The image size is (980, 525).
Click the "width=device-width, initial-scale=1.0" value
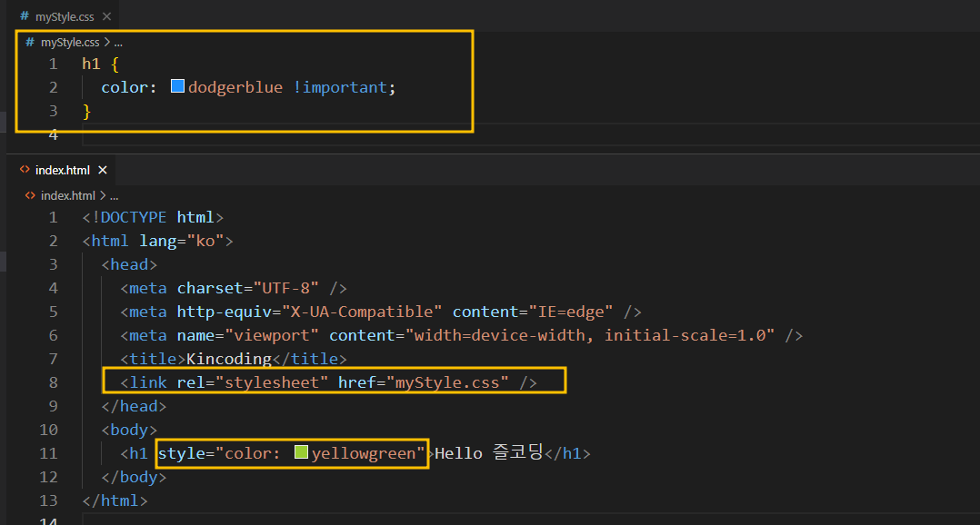click(590, 336)
